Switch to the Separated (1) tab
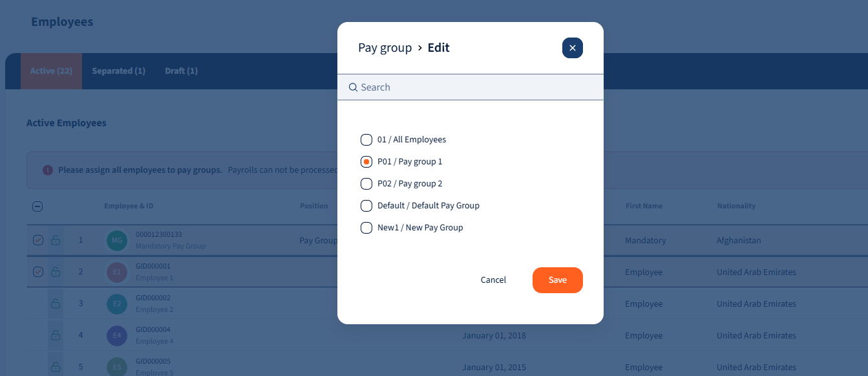 pyautogui.click(x=118, y=71)
